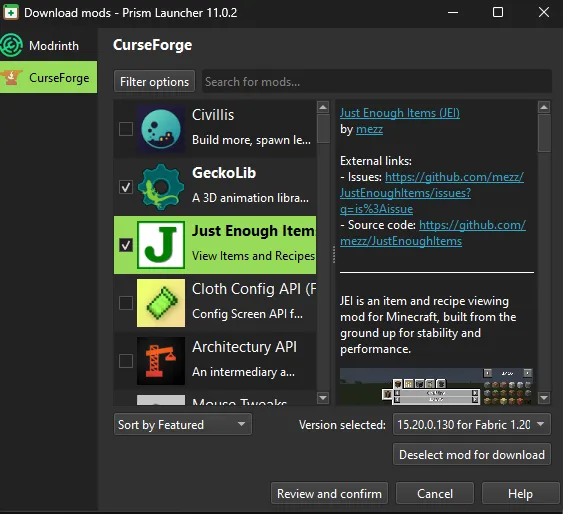Open Filter options
Image resolution: width=563 pixels, height=514 pixels.
pos(154,81)
